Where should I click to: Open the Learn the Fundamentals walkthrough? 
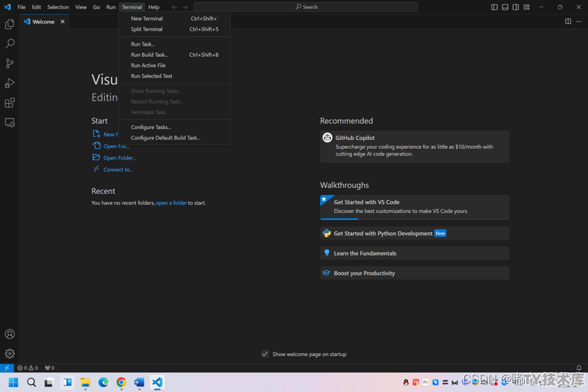tap(415, 253)
